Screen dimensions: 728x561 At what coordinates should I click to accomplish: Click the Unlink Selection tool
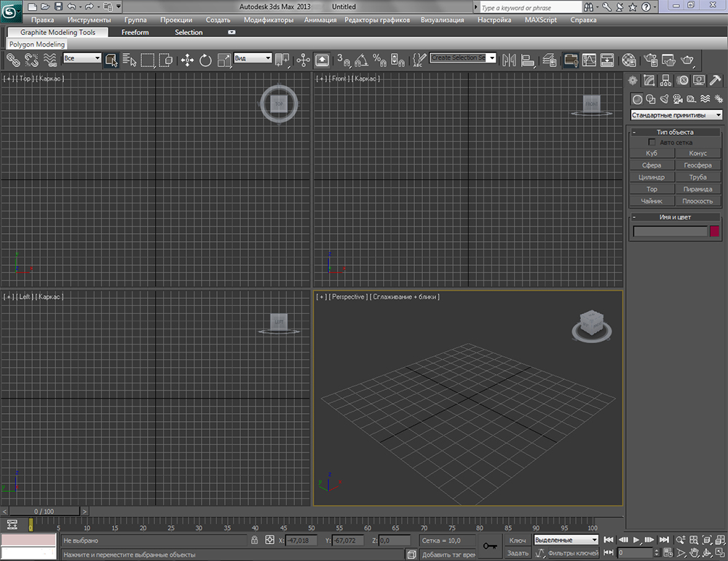point(31,60)
